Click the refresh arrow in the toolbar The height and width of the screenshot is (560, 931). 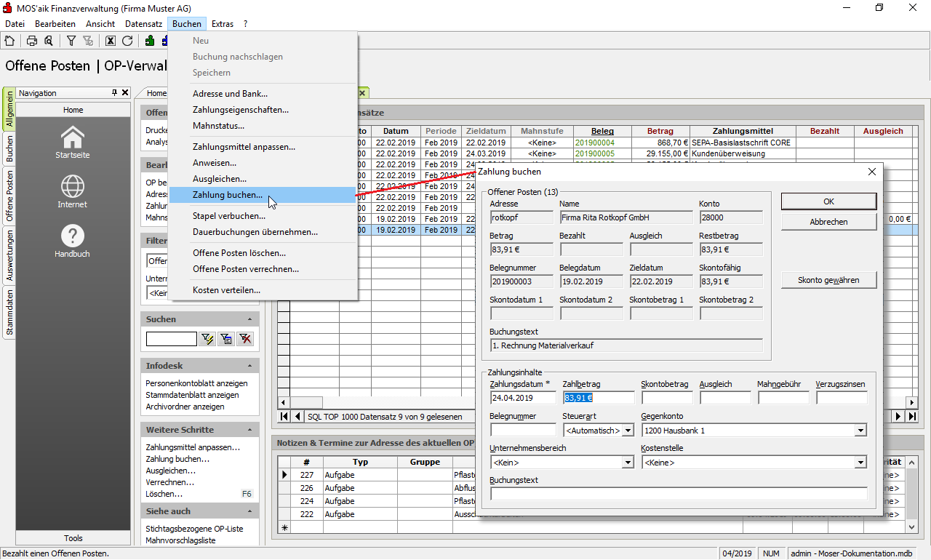point(127,41)
